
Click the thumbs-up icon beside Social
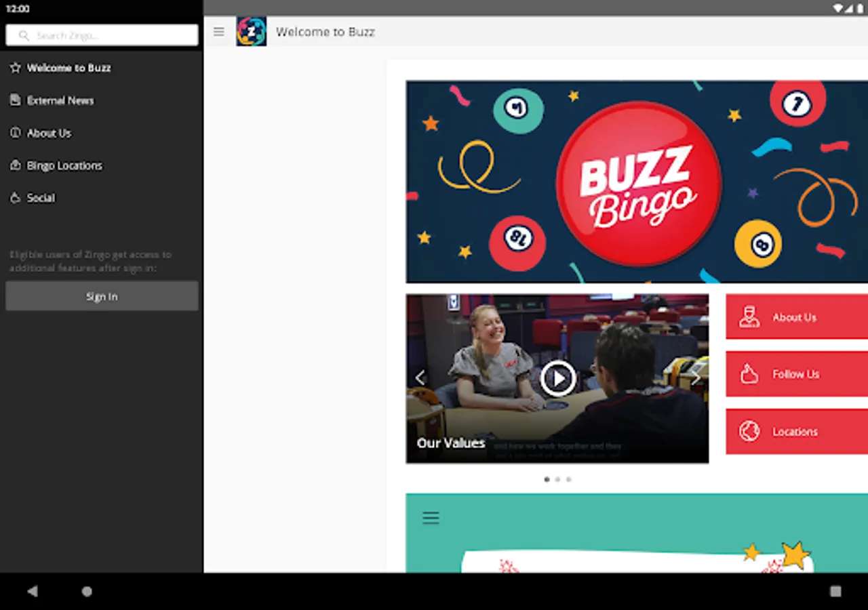coord(16,198)
